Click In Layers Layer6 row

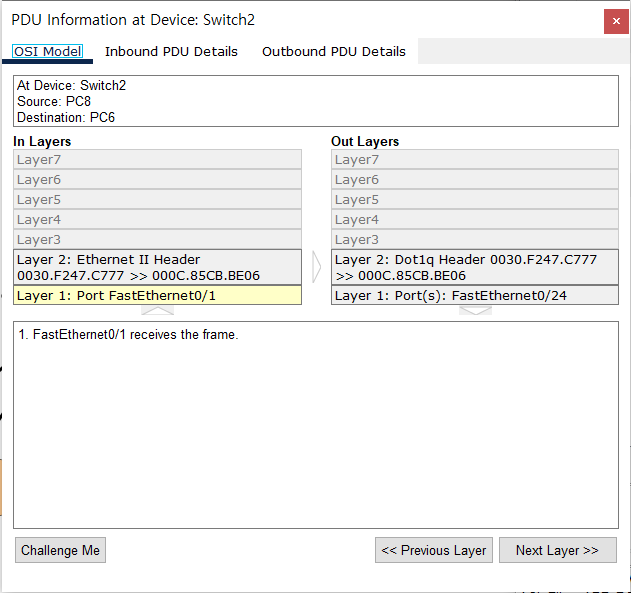coord(157,179)
